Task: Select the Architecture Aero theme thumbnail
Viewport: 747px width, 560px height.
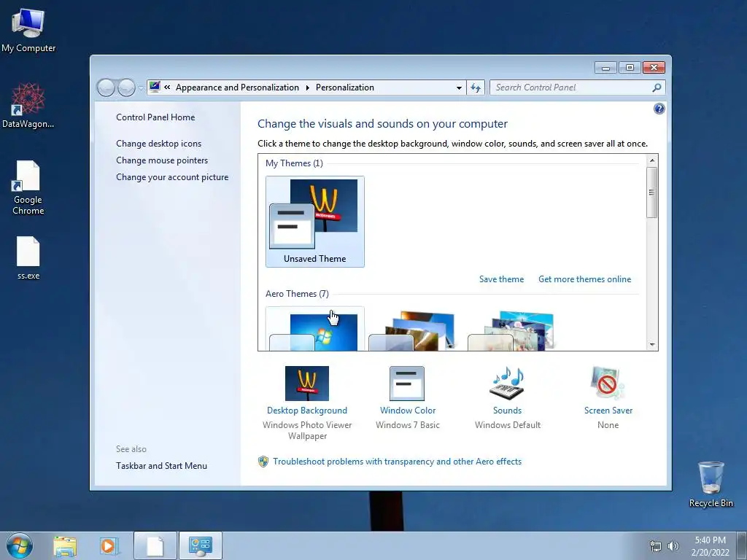Action: (413, 331)
